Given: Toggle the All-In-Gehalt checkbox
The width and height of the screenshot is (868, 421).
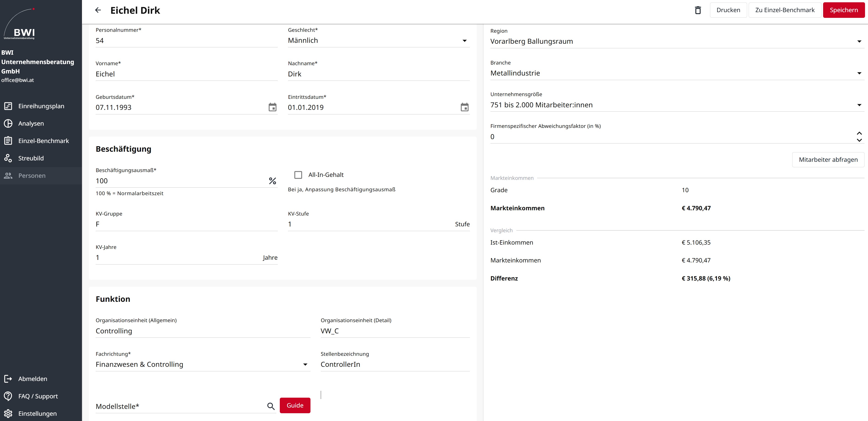Looking at the screenshot, I should coord(298,175).
